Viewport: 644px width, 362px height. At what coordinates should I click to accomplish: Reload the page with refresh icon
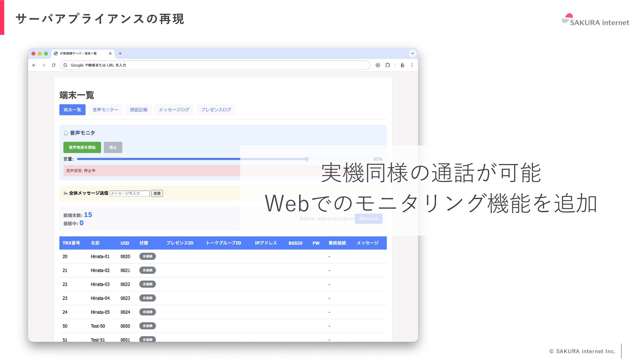(x=53, y=65)
